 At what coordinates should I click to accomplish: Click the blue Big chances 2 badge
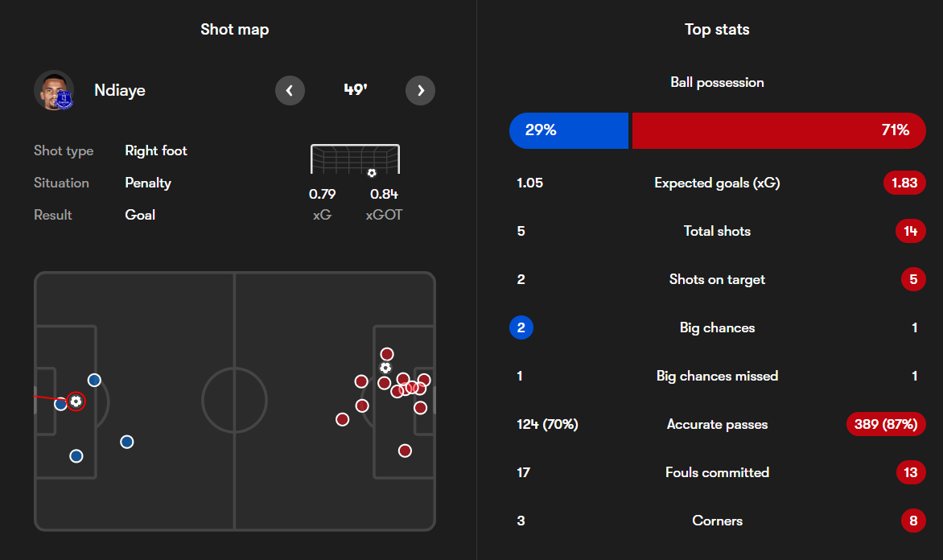(x=521, y=327)
